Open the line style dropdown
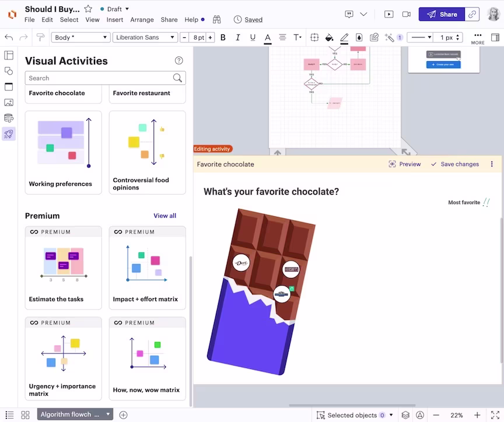 tap(420, 37)
